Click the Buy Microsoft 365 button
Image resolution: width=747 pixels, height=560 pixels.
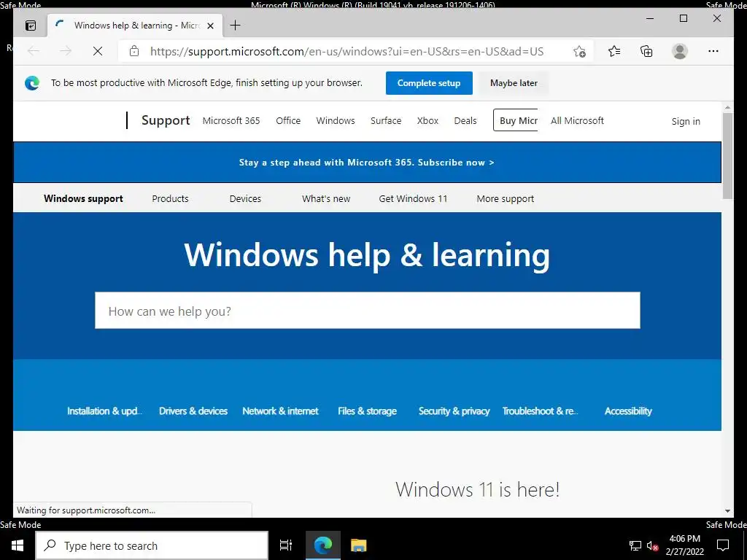click(x=516, y=120)
